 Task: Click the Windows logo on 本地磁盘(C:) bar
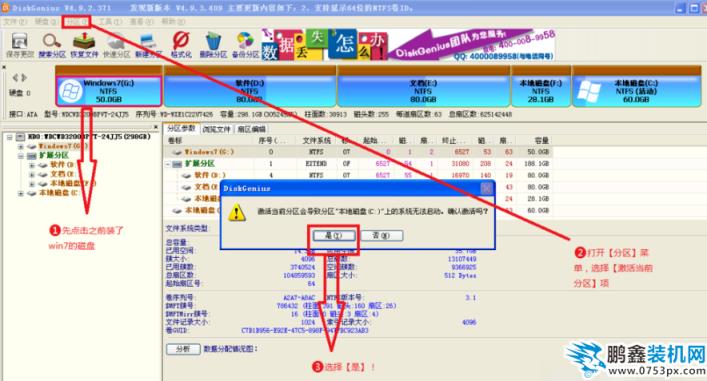click(x=589, y=92)
